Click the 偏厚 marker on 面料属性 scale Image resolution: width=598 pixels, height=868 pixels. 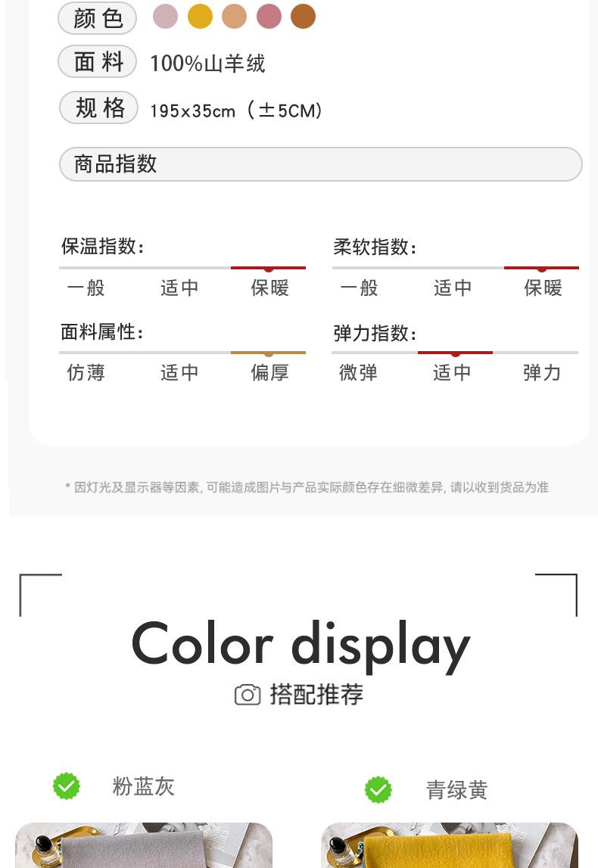tap(269, 353)
